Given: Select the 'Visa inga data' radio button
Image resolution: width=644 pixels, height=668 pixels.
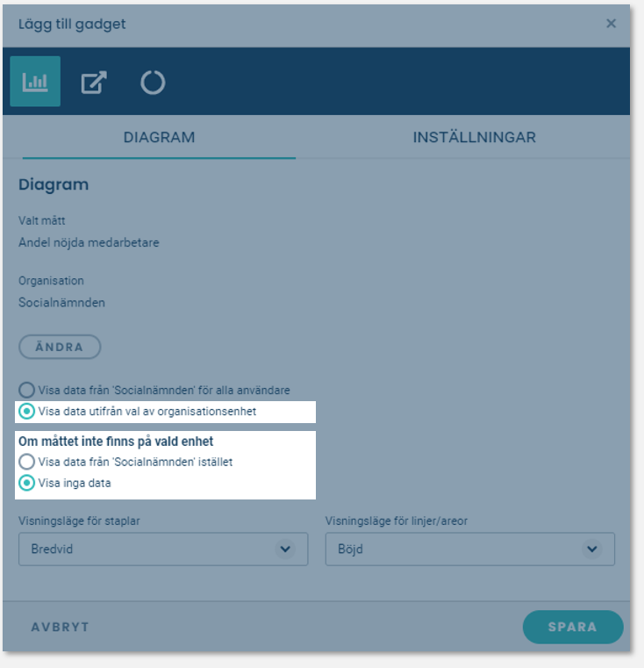Looking at the screenshot, I should [26, 483].
